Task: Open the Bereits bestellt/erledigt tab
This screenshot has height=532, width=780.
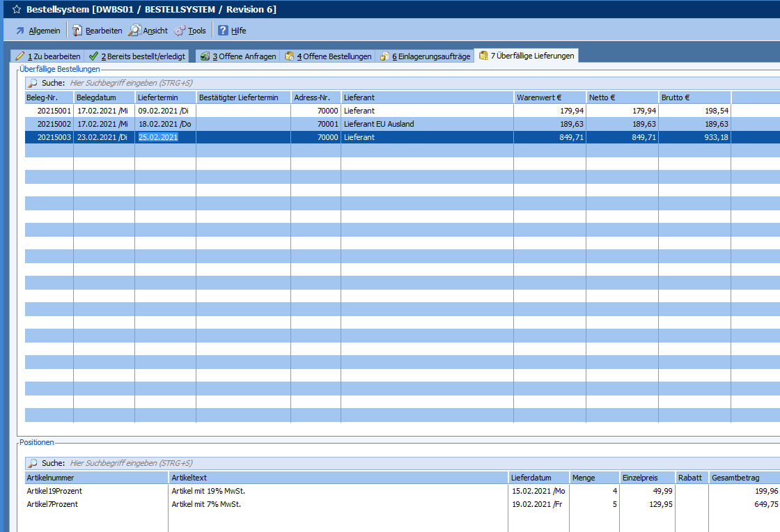Action: coord(136,56)
